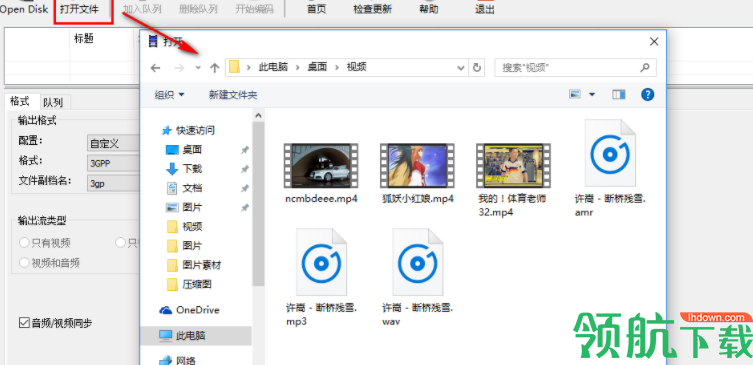Select pinned 图片 with the pin icon
The width and height of the screenshot is (753, 365).
point(192,207)
